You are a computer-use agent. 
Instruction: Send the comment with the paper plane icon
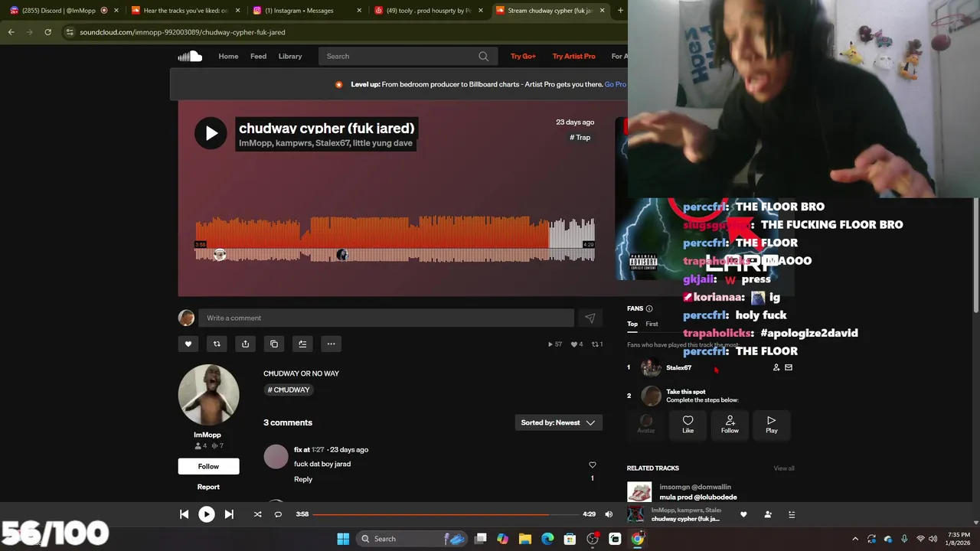click(590, 318)
